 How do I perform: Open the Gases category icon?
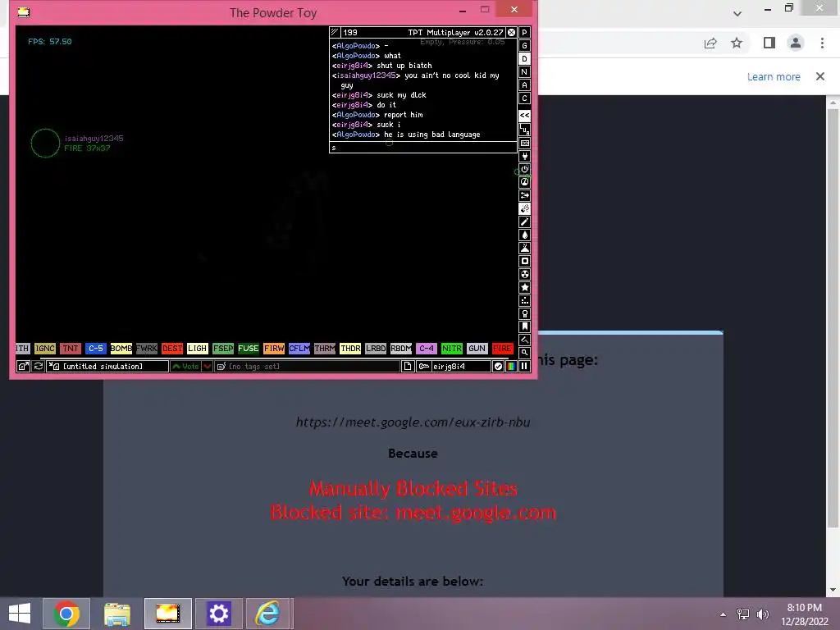point(524,221)
